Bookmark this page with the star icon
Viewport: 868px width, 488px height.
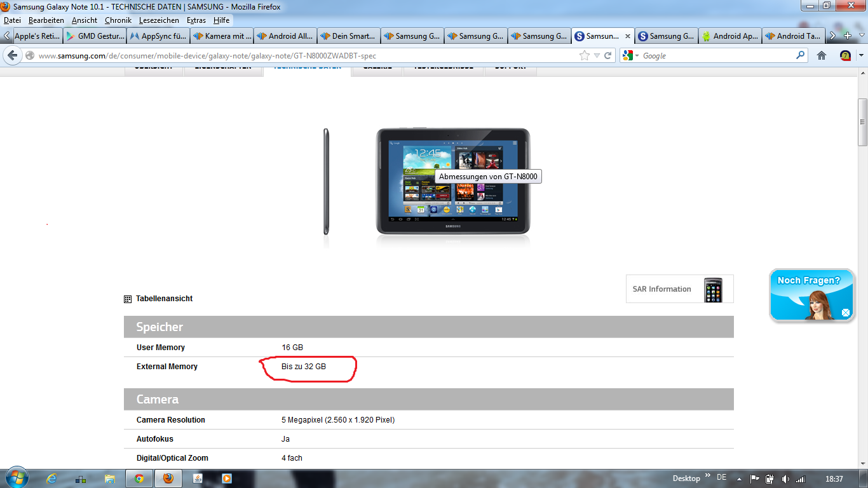[x=585, y=56]
